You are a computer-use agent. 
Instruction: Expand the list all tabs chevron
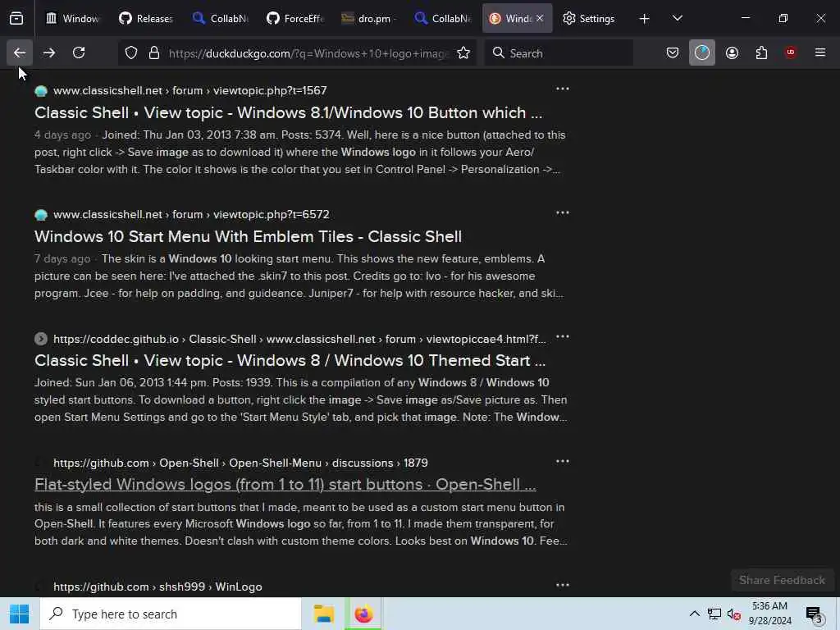tap(677, 18)
